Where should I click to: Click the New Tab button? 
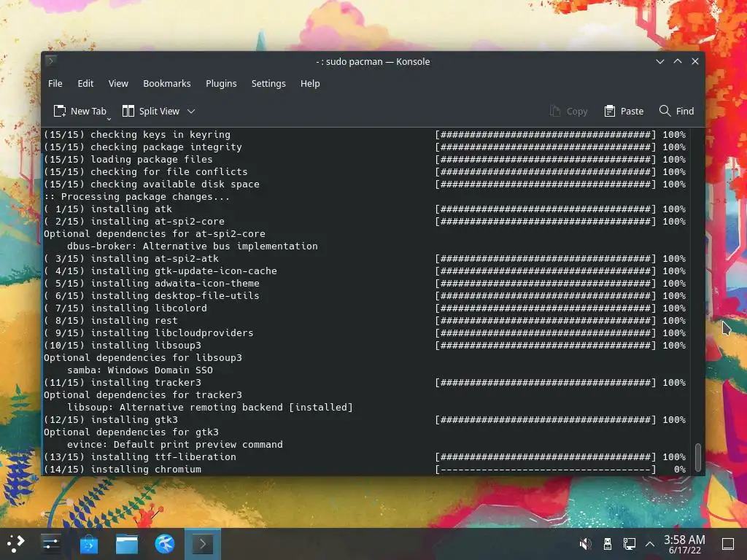click(x=80, y=111)
